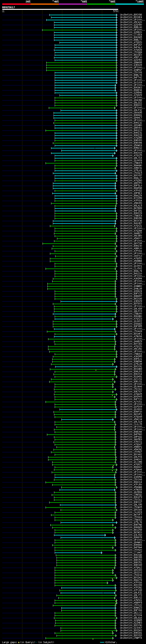
Task: Click the cyan alignment bar for UniRef100_C7JA47
Action: (x=78, y=553)
